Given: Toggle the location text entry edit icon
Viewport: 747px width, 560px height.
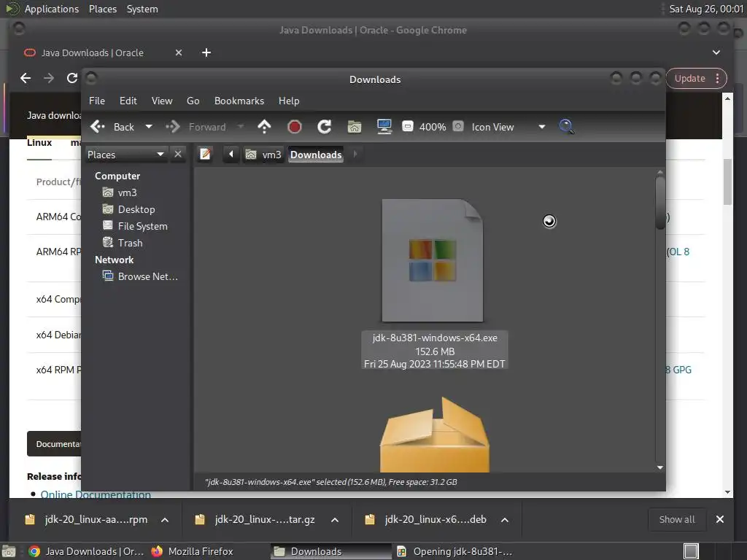Looking at the screenshot, I should 205,155.
